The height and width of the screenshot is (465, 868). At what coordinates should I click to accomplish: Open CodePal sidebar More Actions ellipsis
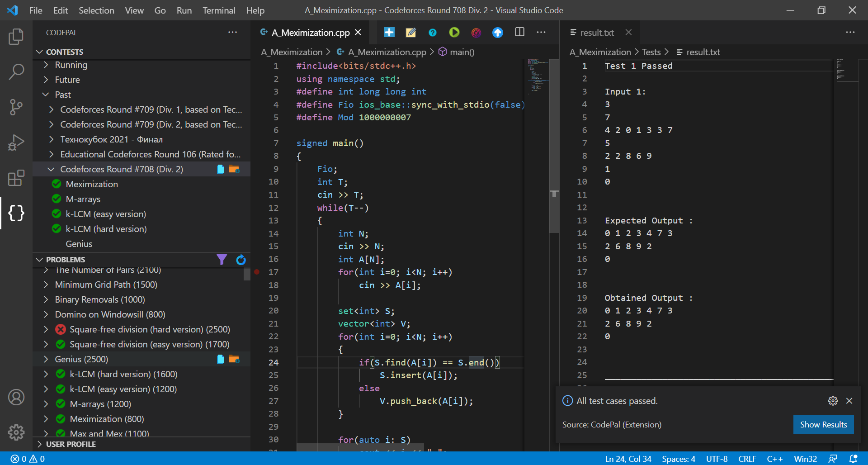(x=232, y=32)
